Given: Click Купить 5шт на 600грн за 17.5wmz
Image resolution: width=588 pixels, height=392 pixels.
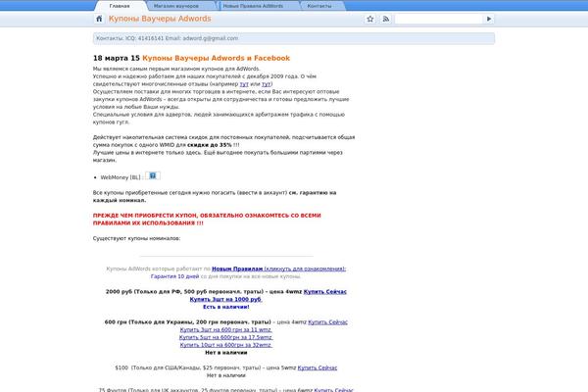Looking at the screenshot, I should [x=226, y=337].
